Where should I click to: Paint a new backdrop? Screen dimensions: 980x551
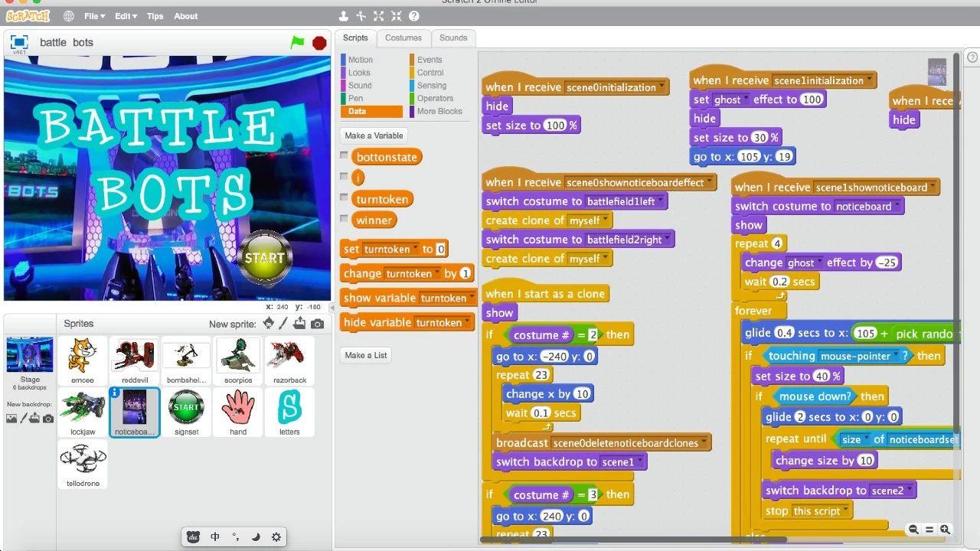coord(23,419)
